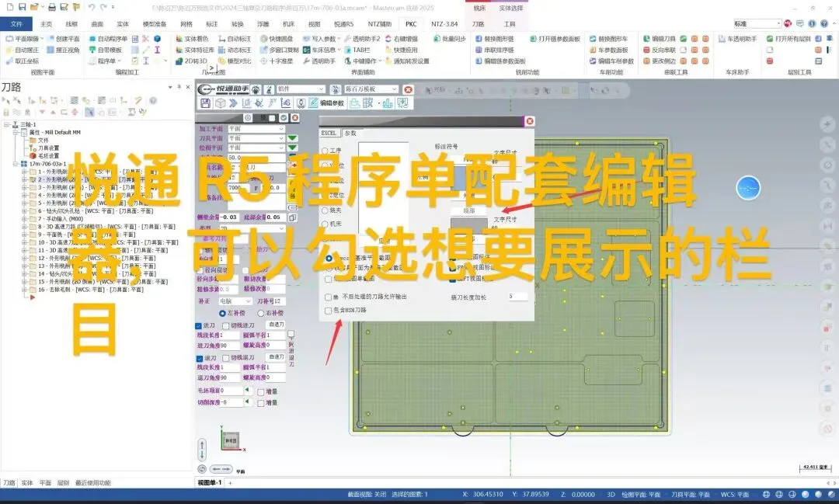Image resolution: width=839 pixels, height=504 pixels.
Task: Switch to the 悦通R5 ribbon tab
Action: (343, 24)
